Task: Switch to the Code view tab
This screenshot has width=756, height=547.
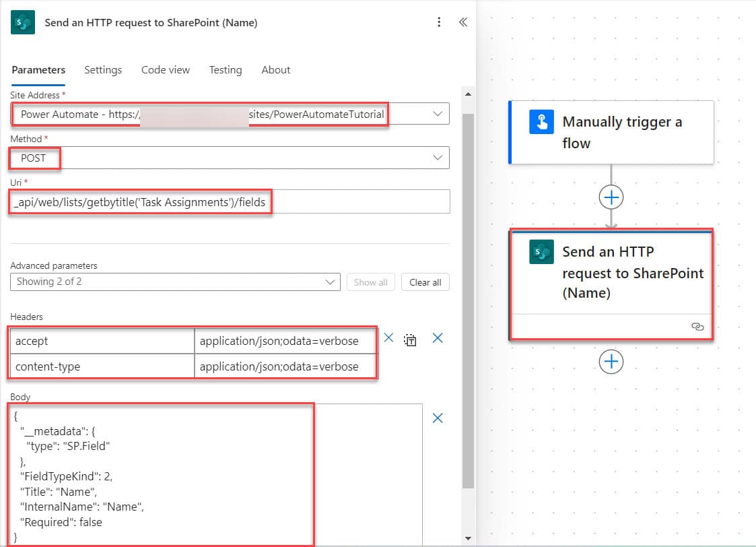Action: click(x=166, y=70)
